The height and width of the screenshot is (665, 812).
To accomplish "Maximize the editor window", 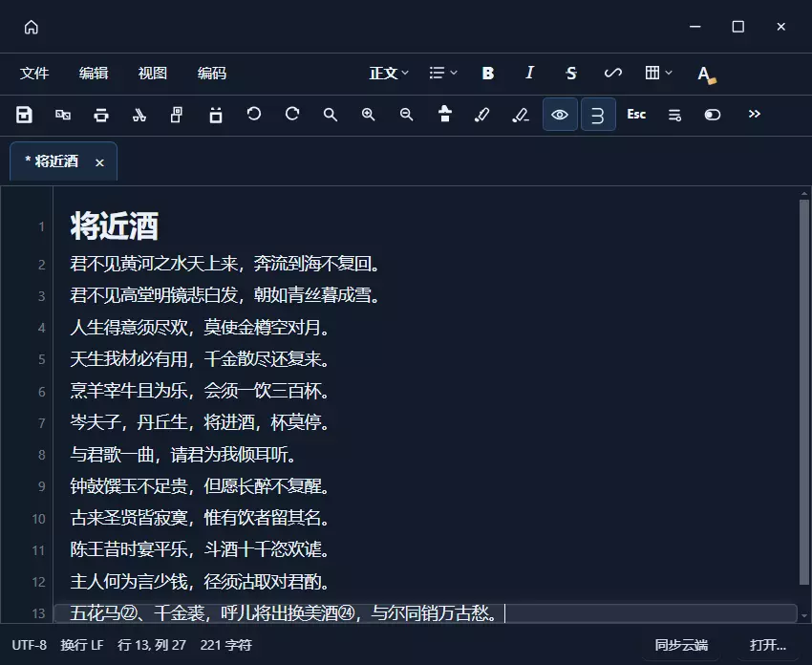I will [x=737, y=27].
